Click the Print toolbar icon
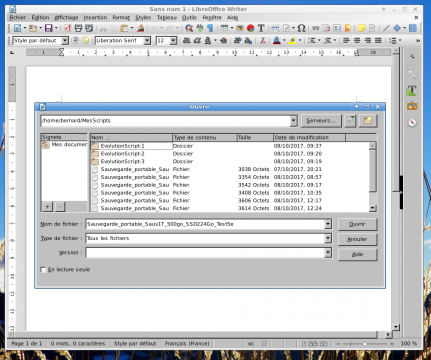Viewport: 431px width, 360px height. coord(78,28)
